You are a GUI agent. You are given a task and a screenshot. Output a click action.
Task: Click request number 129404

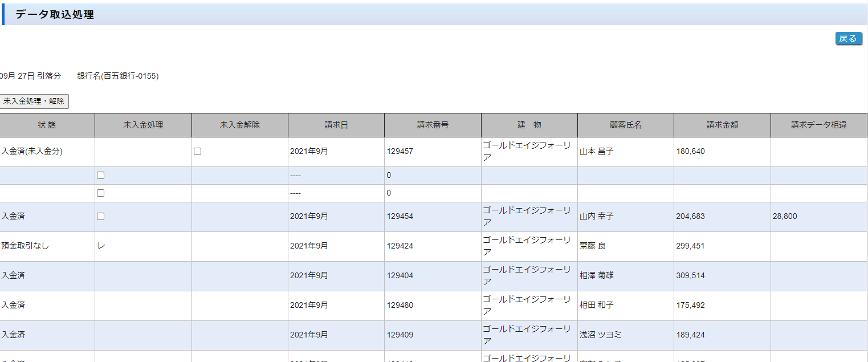click(400, 276)
